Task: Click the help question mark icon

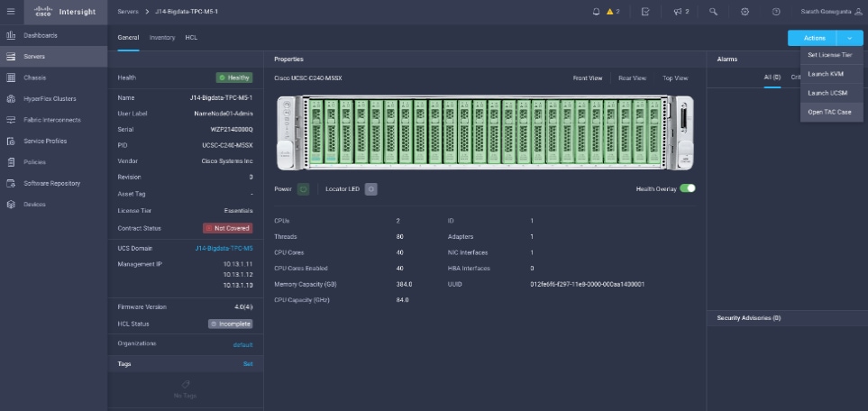Action: tap(776, 12)
